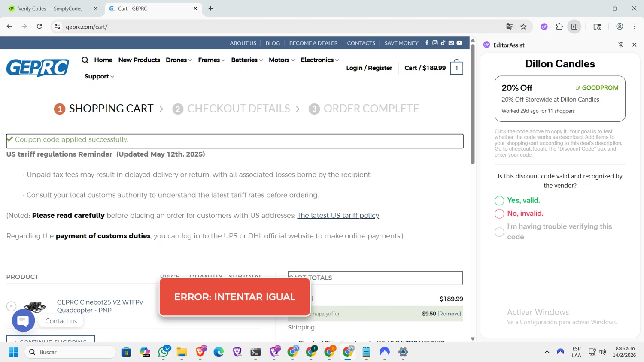This screenshot has width=644, height=362.
Task: Open the cart bag icon showing 1 item
Action: coord(456,67)
